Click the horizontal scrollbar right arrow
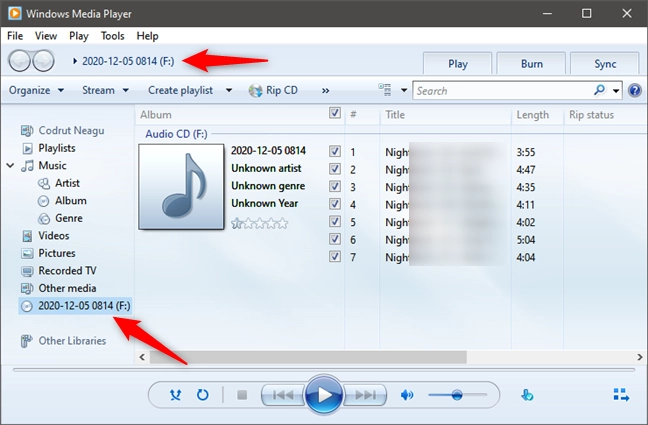This screenshot has width=648, height=425. coord(640,357)
